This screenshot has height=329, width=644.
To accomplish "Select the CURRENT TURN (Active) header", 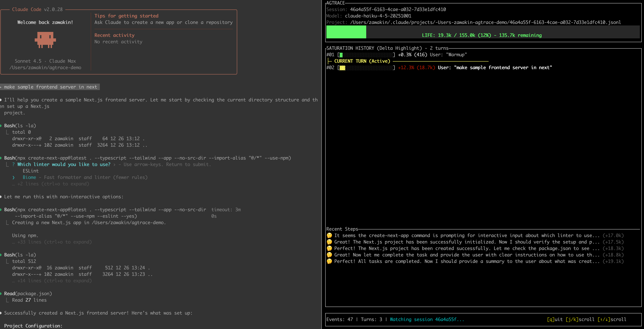I will click(x=362, y=61).
